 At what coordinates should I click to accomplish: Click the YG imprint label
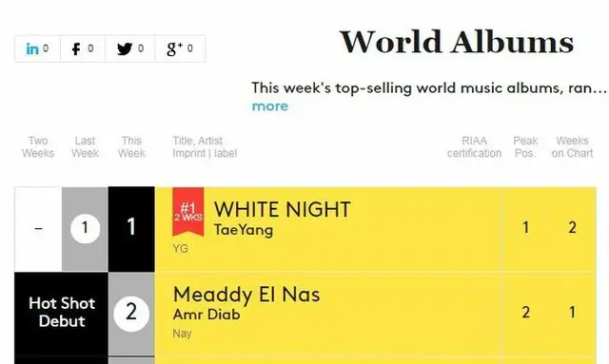coord(181,248)
